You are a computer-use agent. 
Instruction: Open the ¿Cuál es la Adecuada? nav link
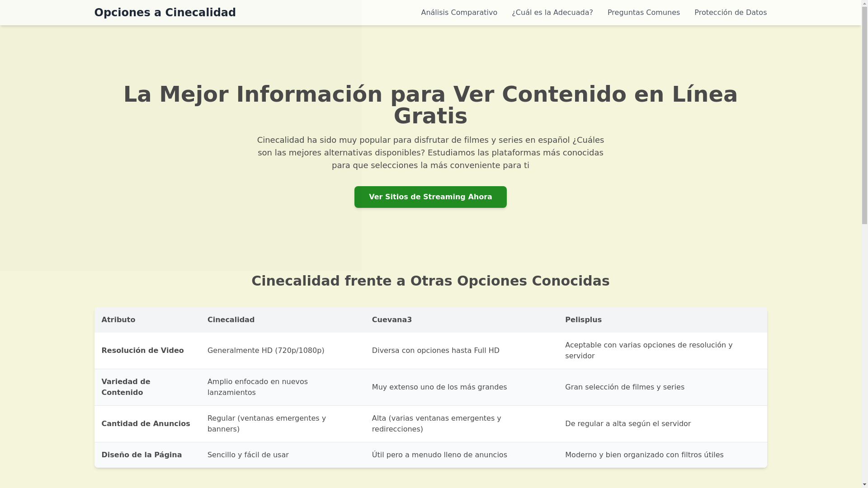coord(552,13)
